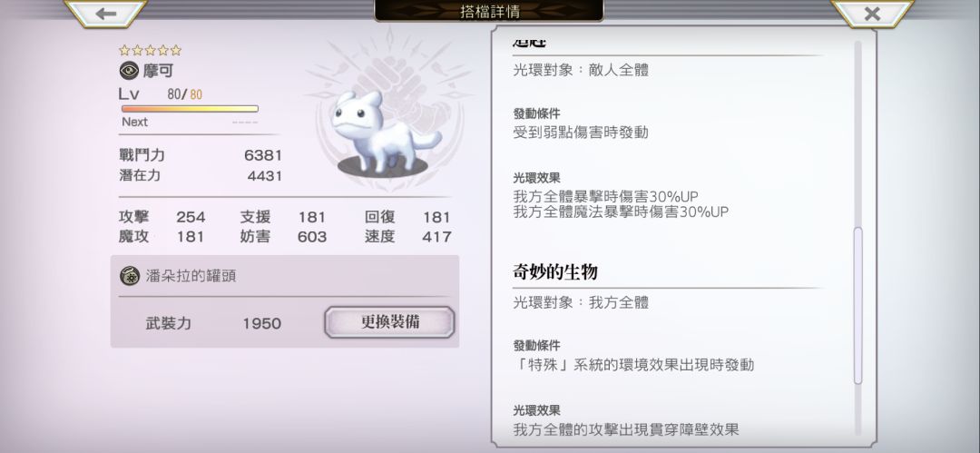Click the 潛在力 4431 stat row

pyautogui.click(x=200, y=176)
